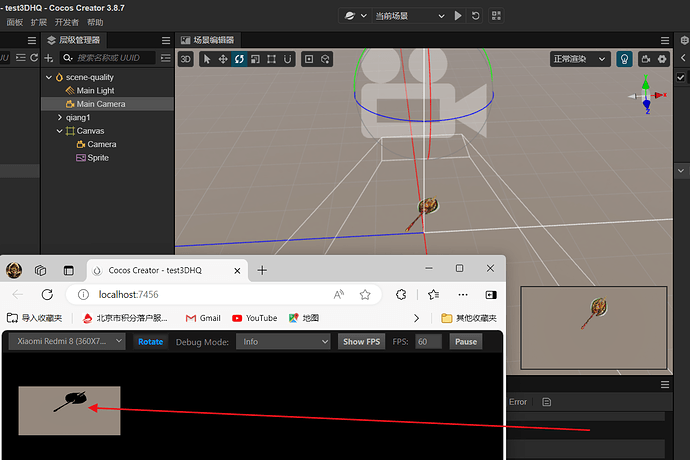690x460 pixels.
Task: Select the rect transform tool
Action: [x=272, y=59]
